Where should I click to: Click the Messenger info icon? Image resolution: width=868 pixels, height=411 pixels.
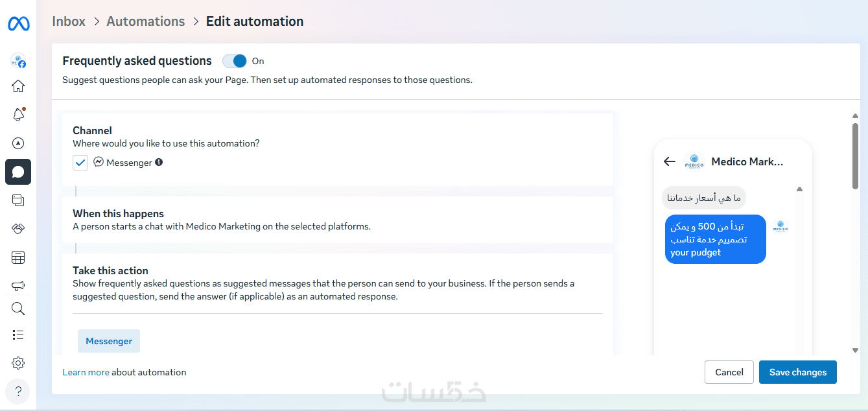[x=159, y=163]
